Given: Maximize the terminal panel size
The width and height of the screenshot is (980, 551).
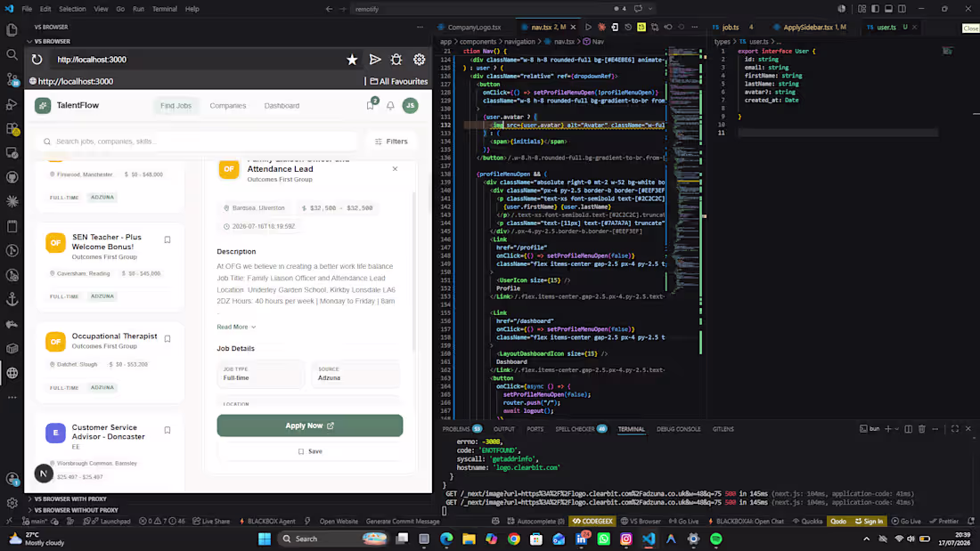Looking at the screenshot, I should tap(955, 429).
